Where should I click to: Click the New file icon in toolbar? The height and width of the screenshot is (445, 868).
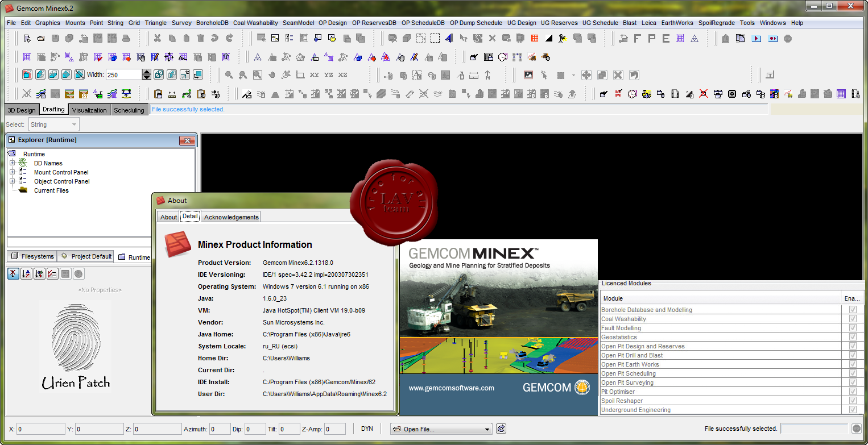[27, 39]
